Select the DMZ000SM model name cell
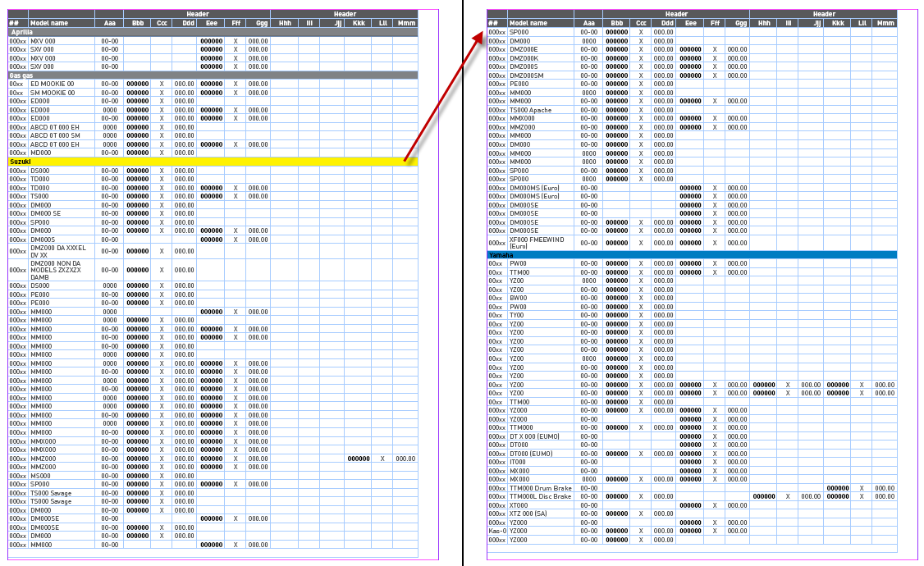Viewport: 924px width, 566px height. [541, 75]
